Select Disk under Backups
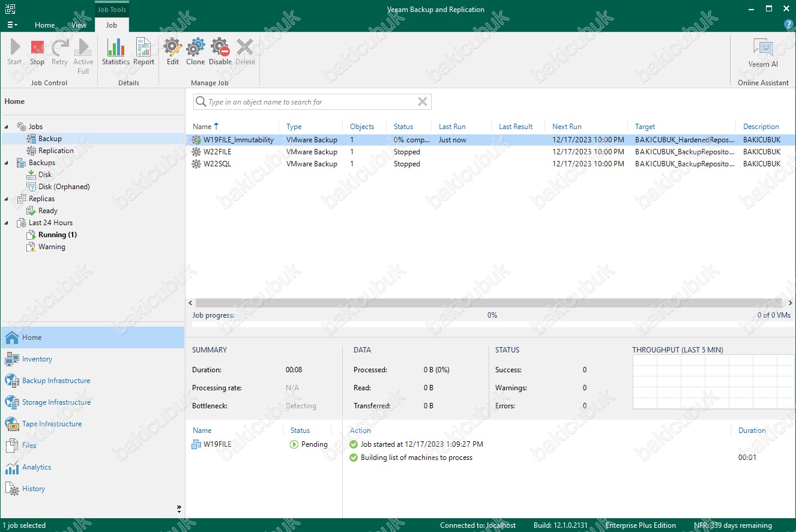Screen dimensions: 796x532 coord(45,175)
